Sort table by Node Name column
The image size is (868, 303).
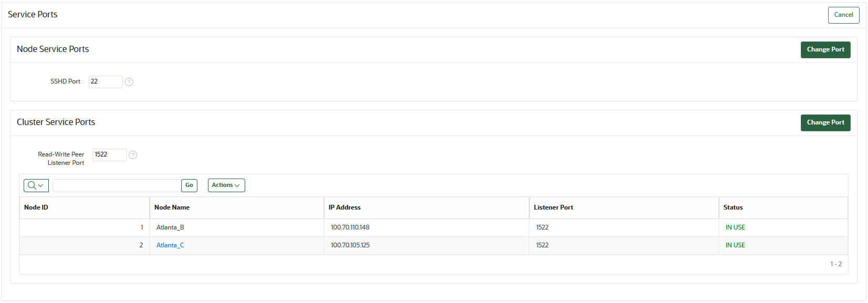tap(172, 207)
